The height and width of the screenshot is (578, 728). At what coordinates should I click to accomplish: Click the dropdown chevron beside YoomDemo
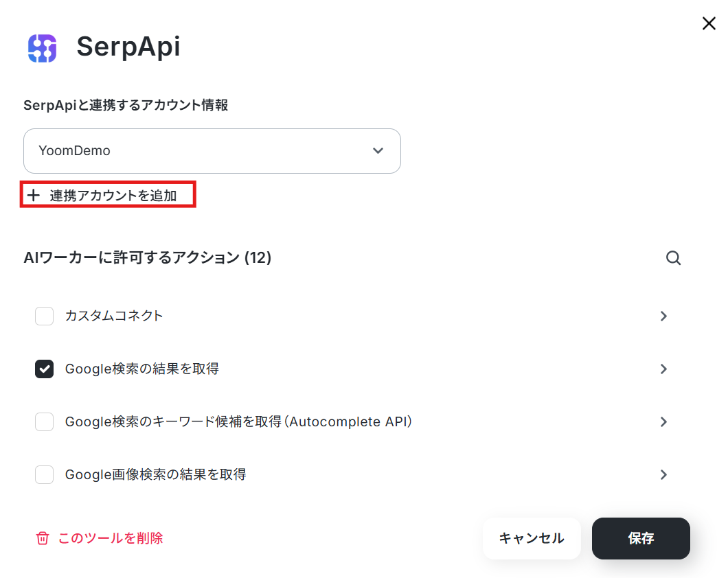(378, 151)
